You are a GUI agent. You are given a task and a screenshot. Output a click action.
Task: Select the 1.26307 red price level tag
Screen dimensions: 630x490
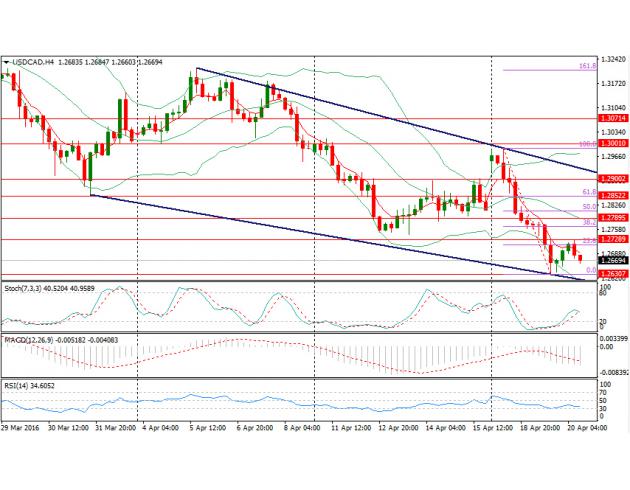(x=612, y=274)
